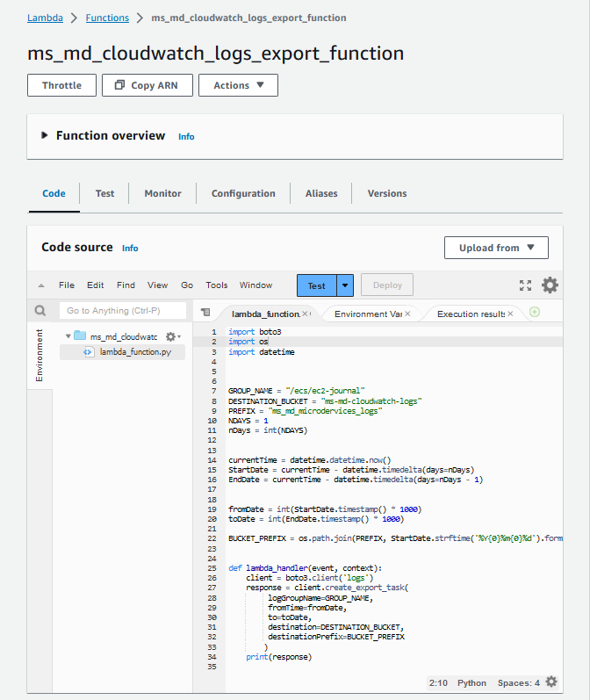Open editor preferences gear icon

pyautogui.click(x=550, y=285)
